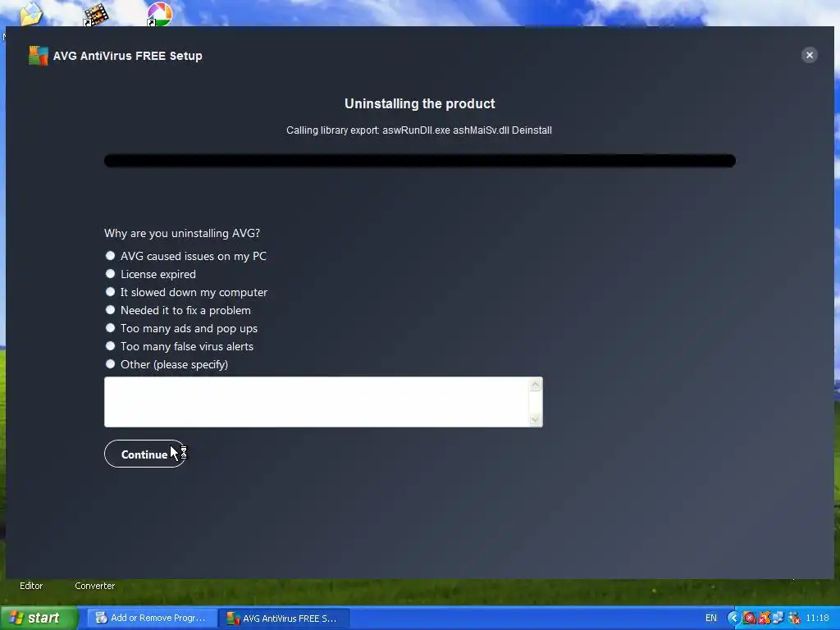Click the Messenger tray icon
Screen dimensions: 840x630
(794, 618)
